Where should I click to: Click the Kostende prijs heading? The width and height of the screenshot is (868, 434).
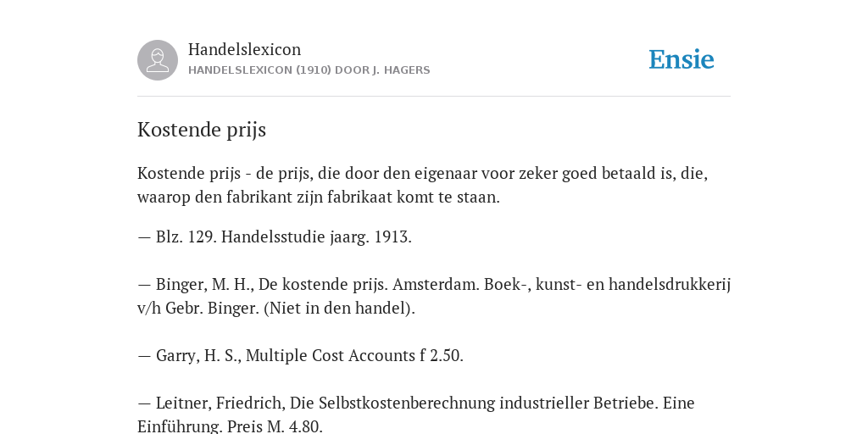[202, 130]
